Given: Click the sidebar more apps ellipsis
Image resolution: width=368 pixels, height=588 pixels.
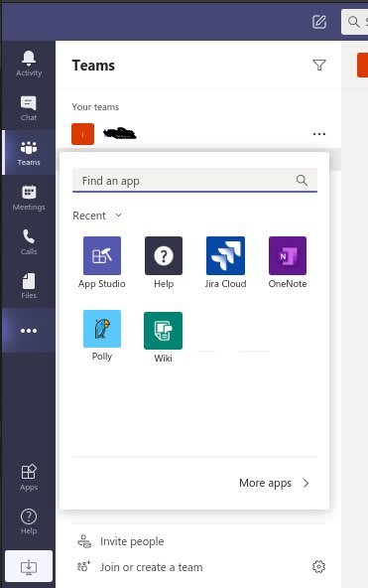Looking at the screenshot, I should 29,331.
